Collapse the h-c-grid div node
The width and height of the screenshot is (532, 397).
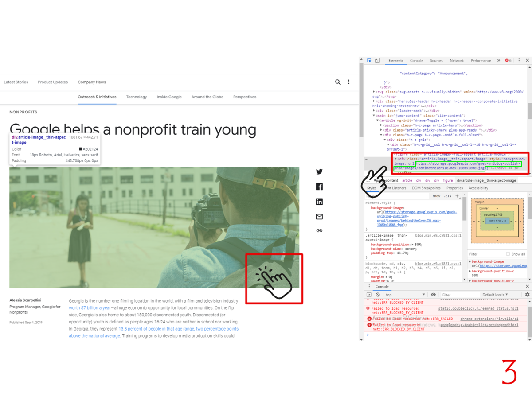(385, 140)
